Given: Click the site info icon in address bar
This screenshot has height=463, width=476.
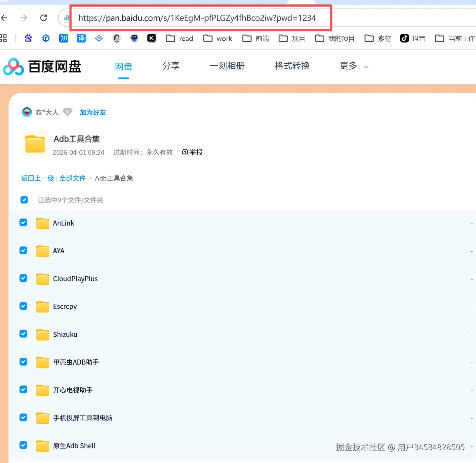Looking at the screenshot, I should point(67,18).
